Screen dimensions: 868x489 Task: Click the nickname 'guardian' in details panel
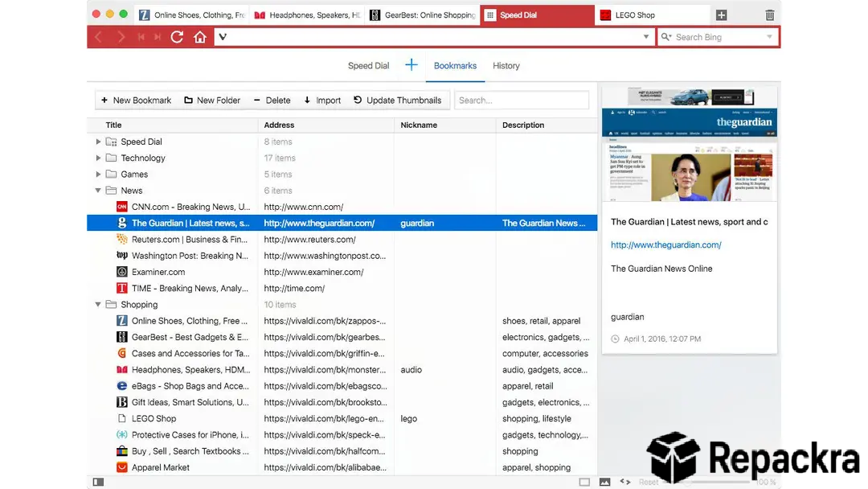(x=627, y=317)
